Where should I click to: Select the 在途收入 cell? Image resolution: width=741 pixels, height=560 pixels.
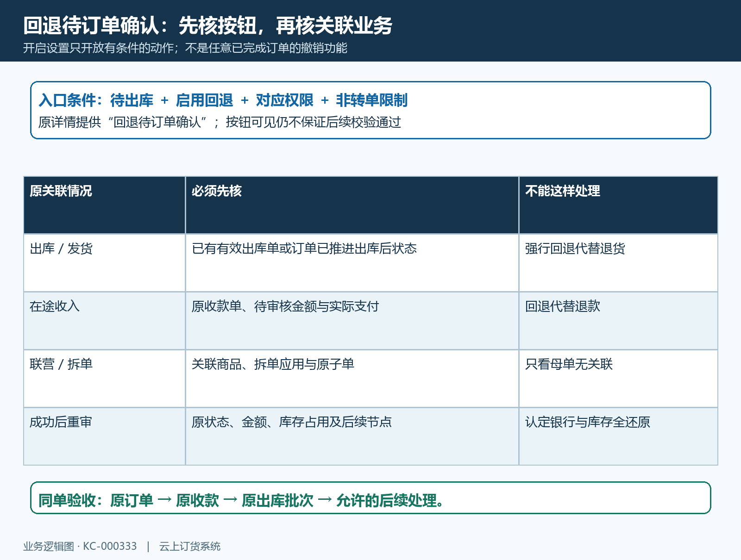[x=104, y=321]
